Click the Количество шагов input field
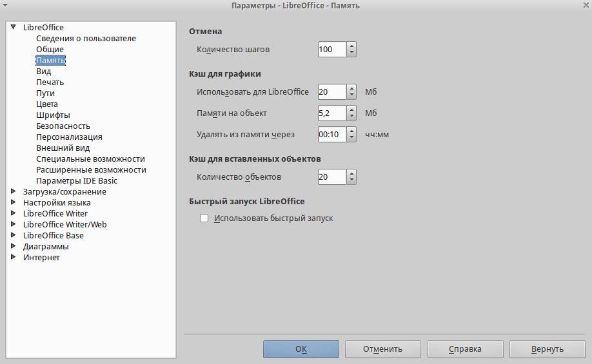The height and width of the screenshot is (364, 592). click(332, 50)
